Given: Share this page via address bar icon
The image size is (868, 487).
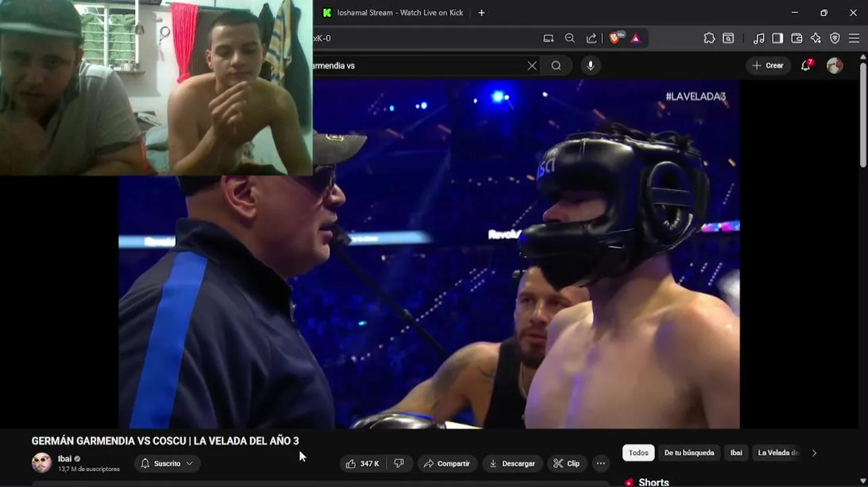Looking at the screenshot, I should coord(592,39).
